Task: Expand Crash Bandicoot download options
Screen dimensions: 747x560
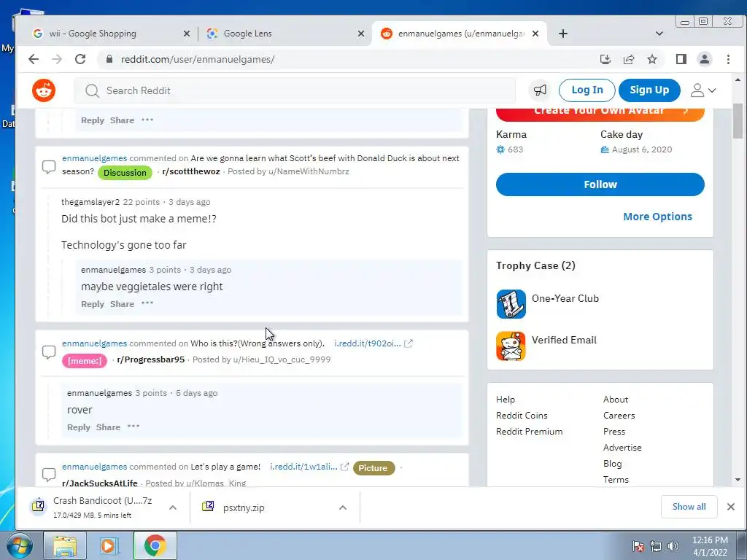Action: click(x=173, y=507)
